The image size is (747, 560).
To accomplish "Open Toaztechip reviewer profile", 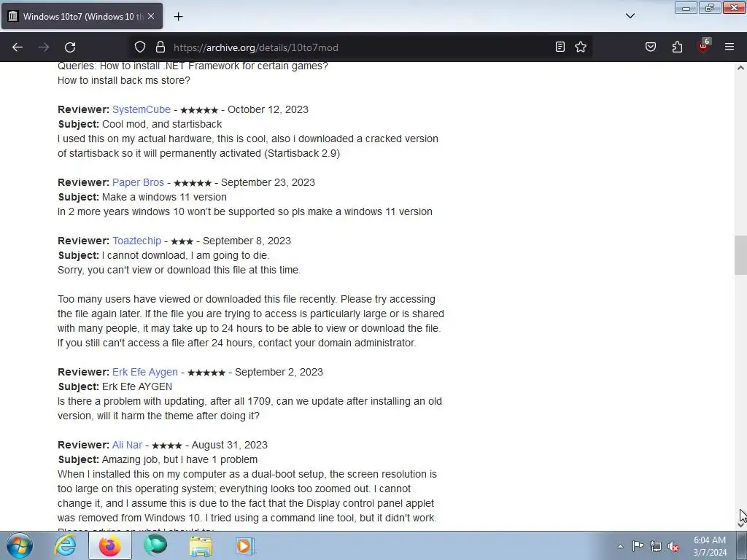I will (136, 241).
